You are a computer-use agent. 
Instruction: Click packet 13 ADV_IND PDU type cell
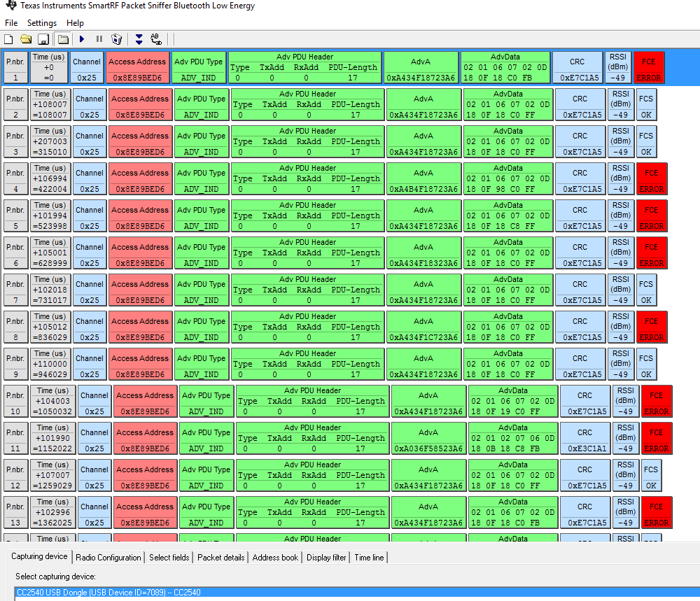point(206,511)
